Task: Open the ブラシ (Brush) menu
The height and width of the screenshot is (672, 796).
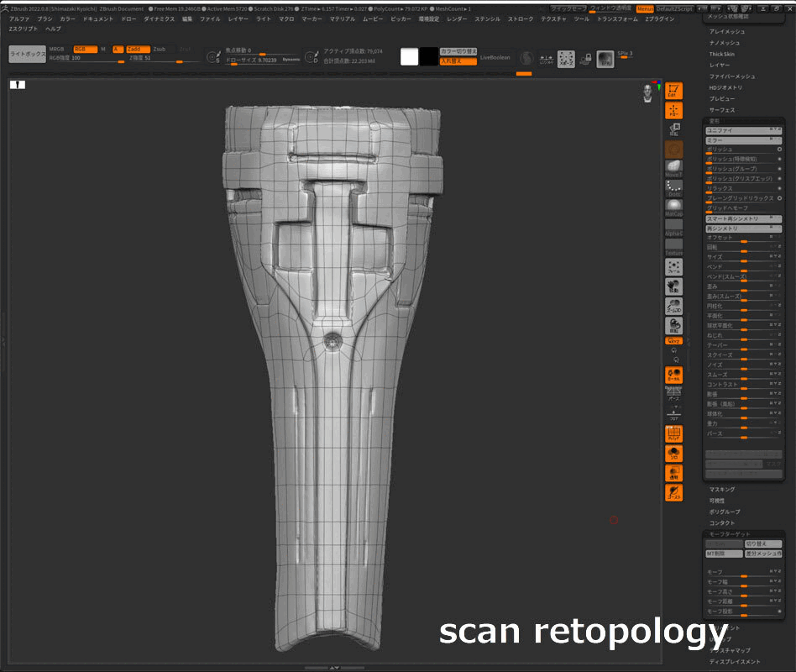Action: tap(45, 18)
